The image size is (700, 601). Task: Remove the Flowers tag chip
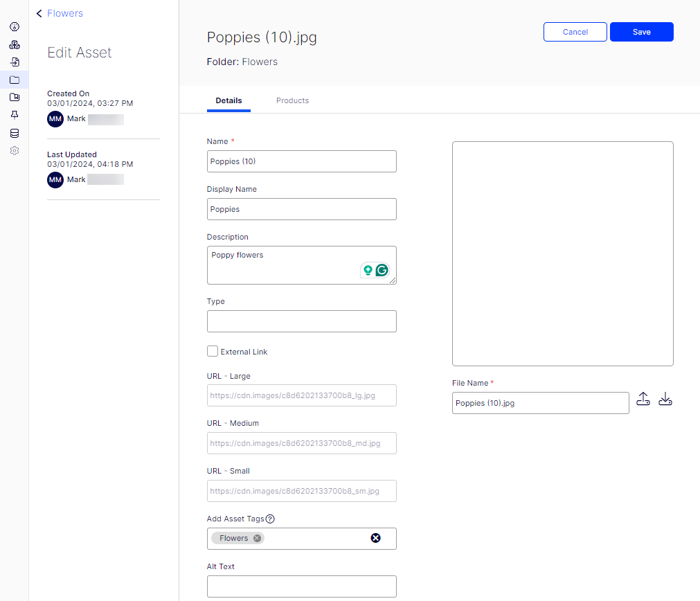(257, 538)
